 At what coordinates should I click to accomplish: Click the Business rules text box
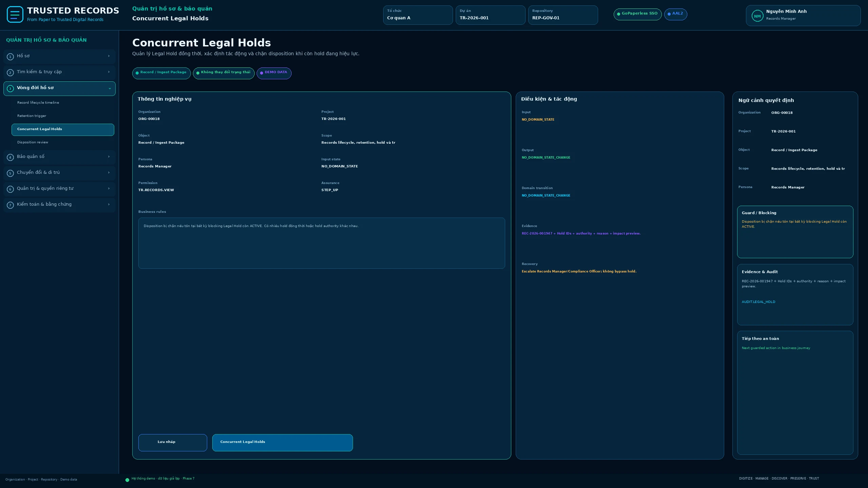coord(321,243)
